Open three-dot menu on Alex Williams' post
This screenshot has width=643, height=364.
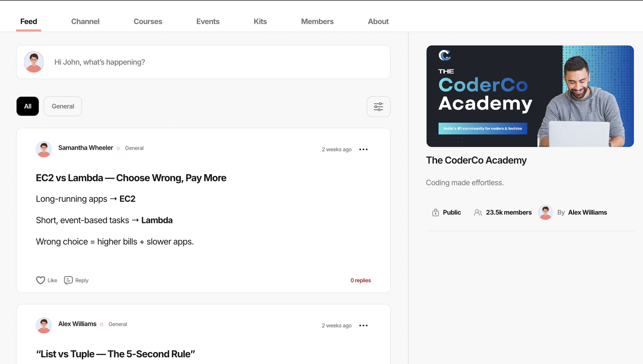363,325
